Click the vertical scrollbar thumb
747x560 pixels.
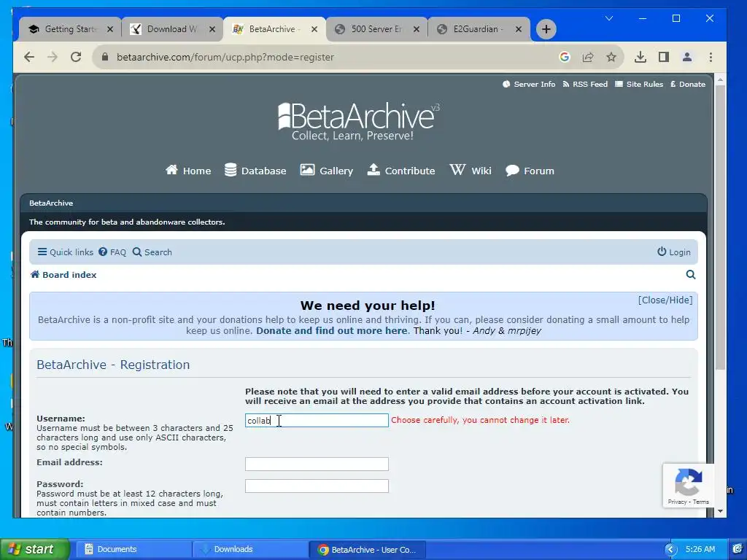coord(720,227)
